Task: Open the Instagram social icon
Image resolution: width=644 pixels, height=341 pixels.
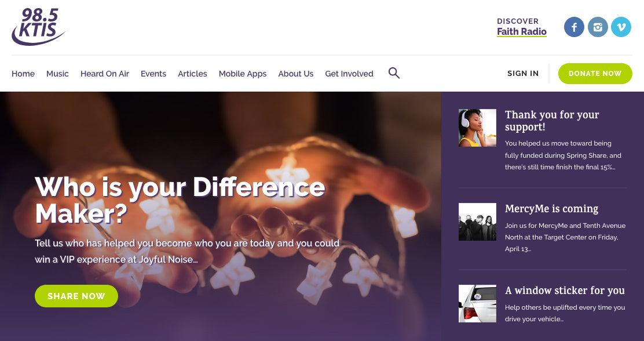Action: 598,27
